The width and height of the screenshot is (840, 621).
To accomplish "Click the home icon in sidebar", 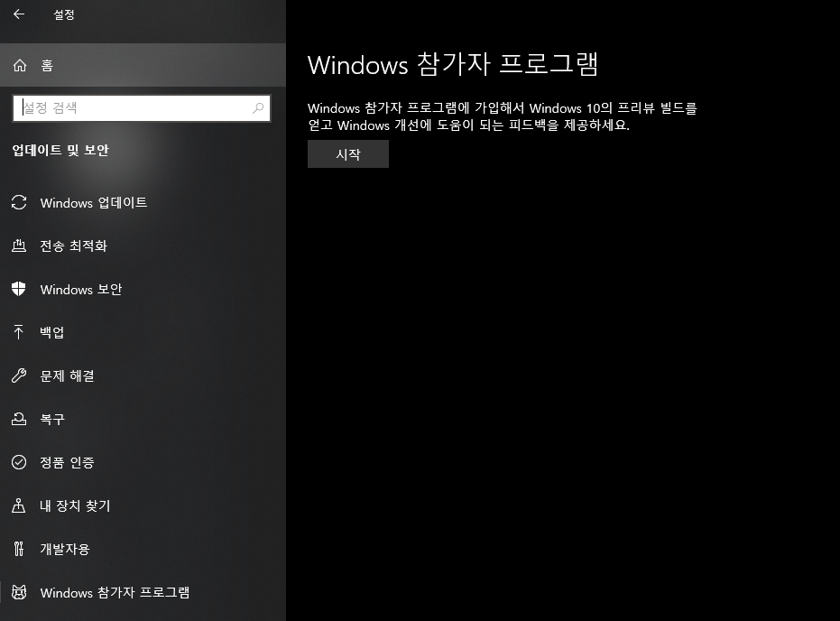I will tap(20, 65).
